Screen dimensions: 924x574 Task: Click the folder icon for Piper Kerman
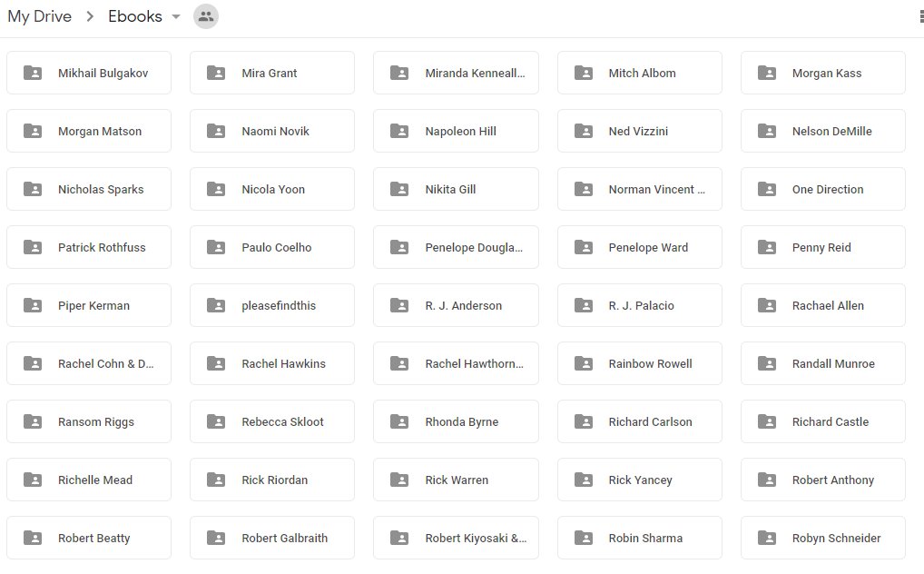point(33,305)
